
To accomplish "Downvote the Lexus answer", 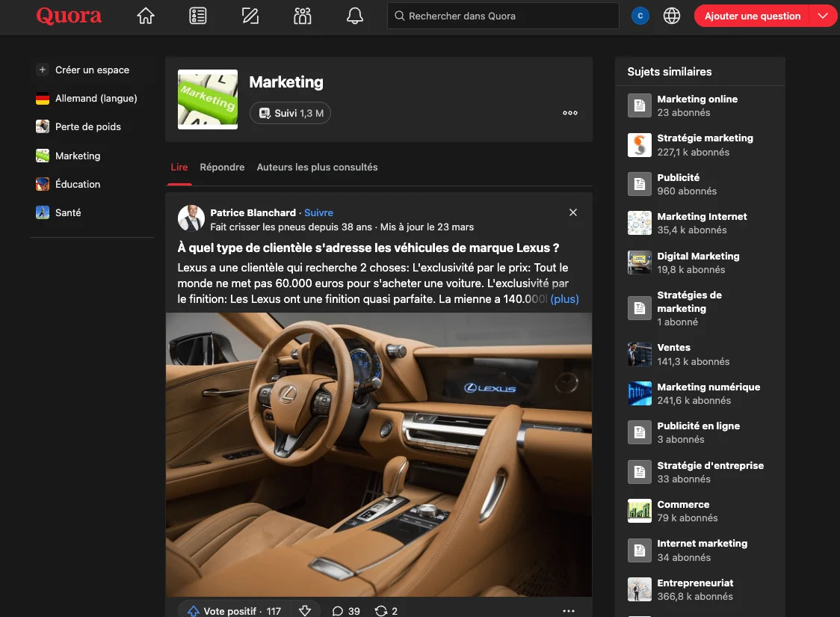I will tap(305, 610).
